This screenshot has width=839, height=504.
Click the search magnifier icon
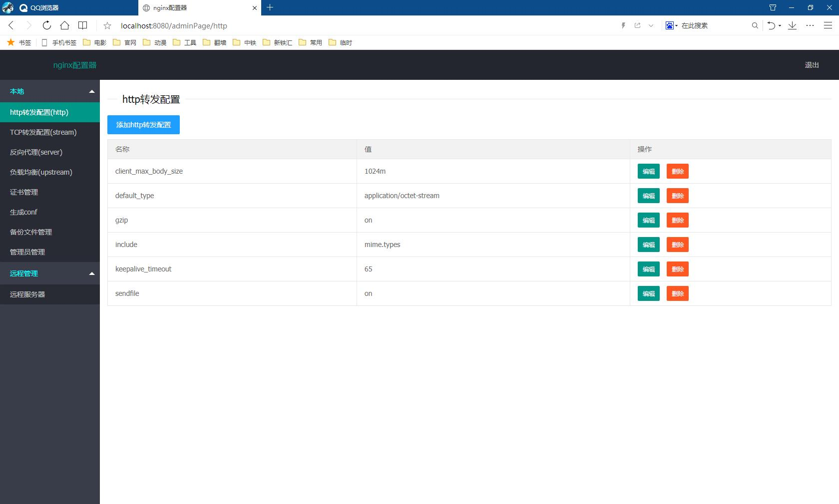coord(755,25)
